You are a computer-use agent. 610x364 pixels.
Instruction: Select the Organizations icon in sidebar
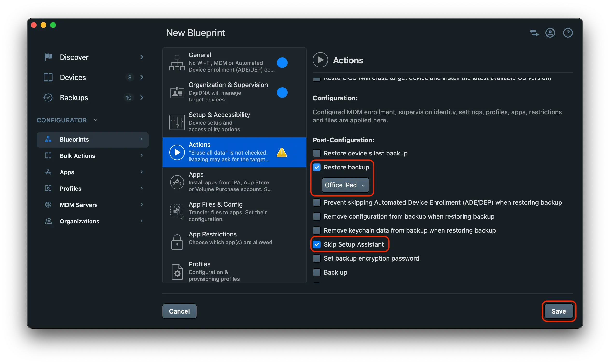click(48, 221)
